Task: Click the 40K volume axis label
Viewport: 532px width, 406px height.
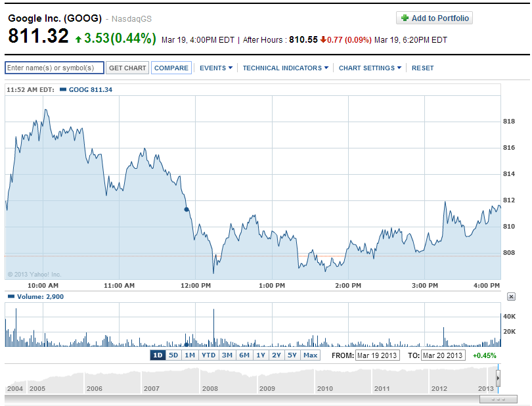Action: (509, 317)
